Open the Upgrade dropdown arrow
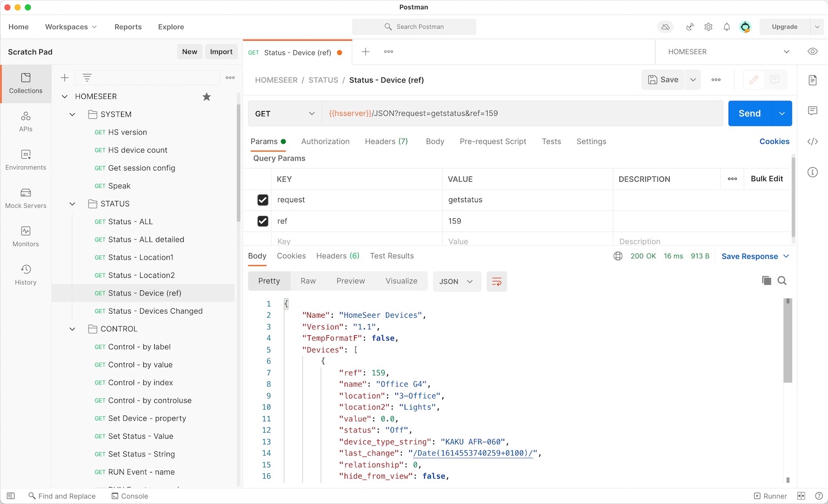Viewport: 828px width, 504px height. [x=817, y=27]
